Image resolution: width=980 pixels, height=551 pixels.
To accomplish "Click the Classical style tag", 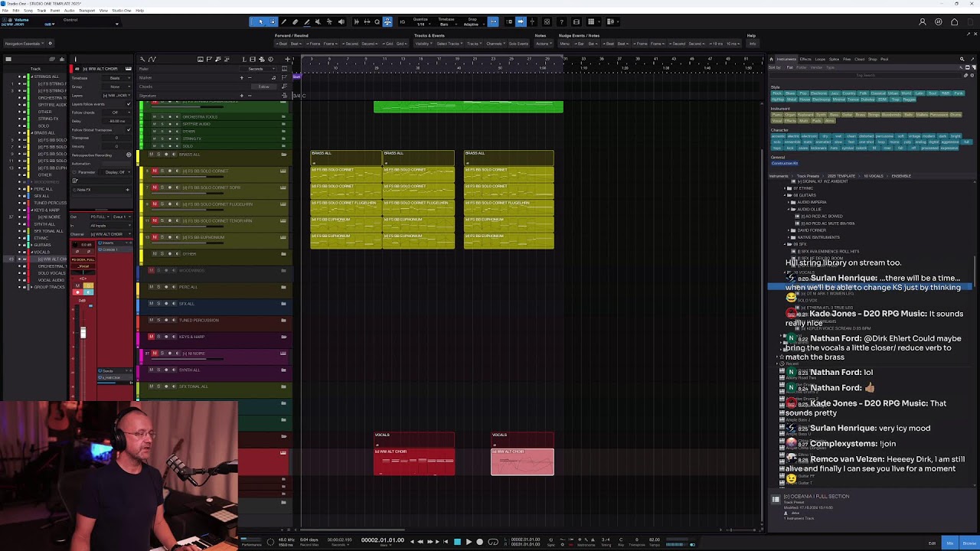I will click(x=879, y=93).
